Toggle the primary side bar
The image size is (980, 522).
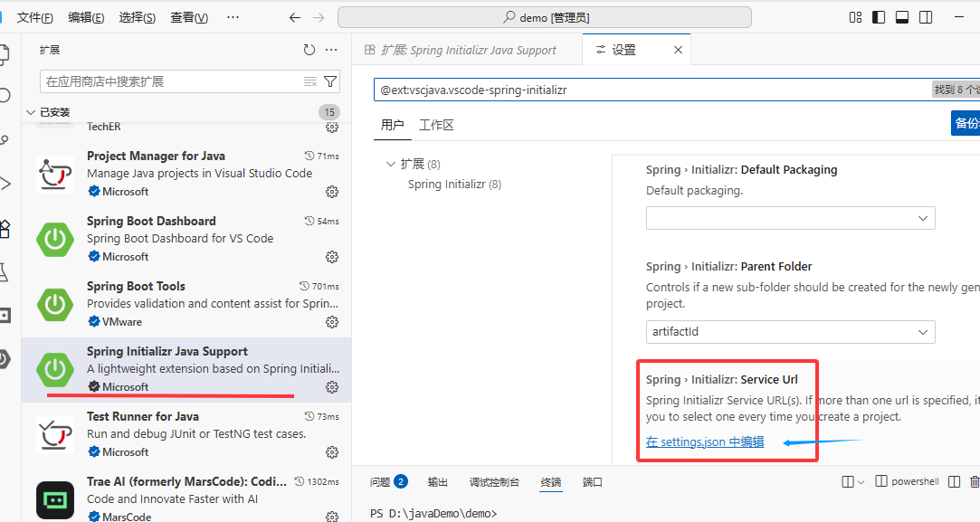[879, 17]
